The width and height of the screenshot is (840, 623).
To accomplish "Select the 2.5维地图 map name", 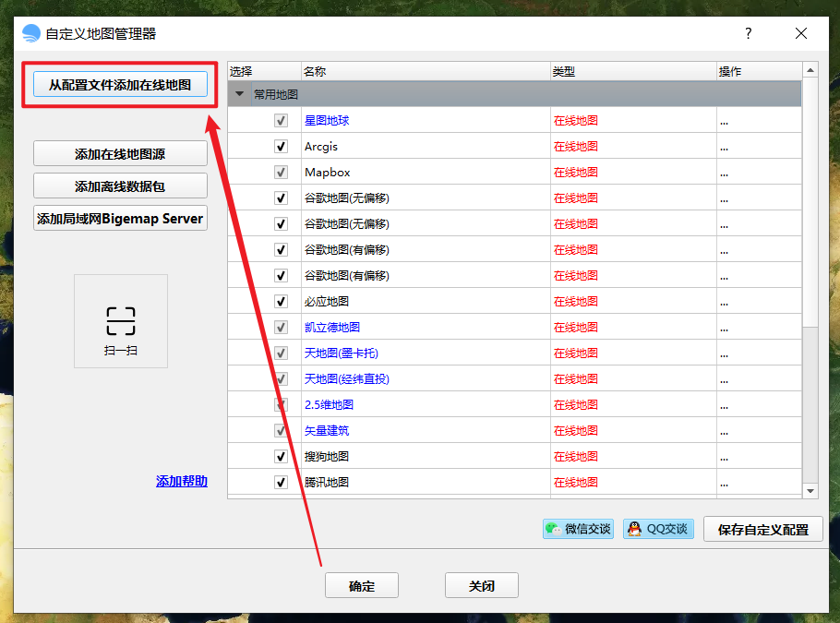I will pyautogui.click(x=329, y=404).
